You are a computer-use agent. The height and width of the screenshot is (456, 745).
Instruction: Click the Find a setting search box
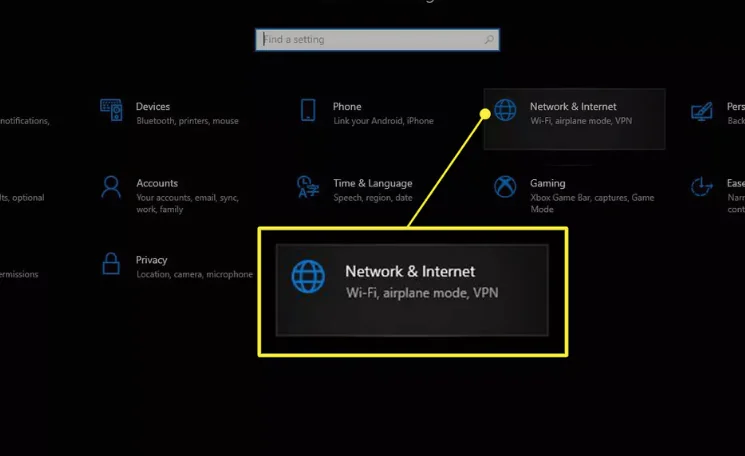377,39
